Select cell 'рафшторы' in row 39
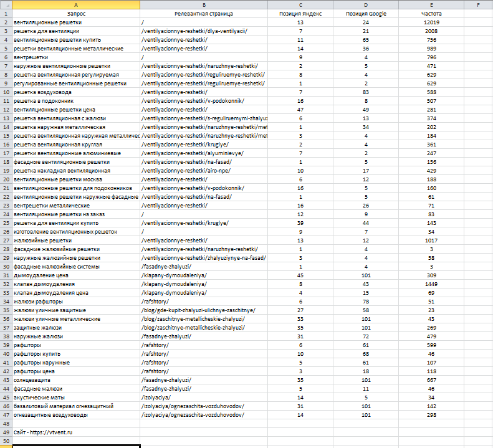This screenshot has height=448, width=493. pyautogui.click(x=76, y=345)
